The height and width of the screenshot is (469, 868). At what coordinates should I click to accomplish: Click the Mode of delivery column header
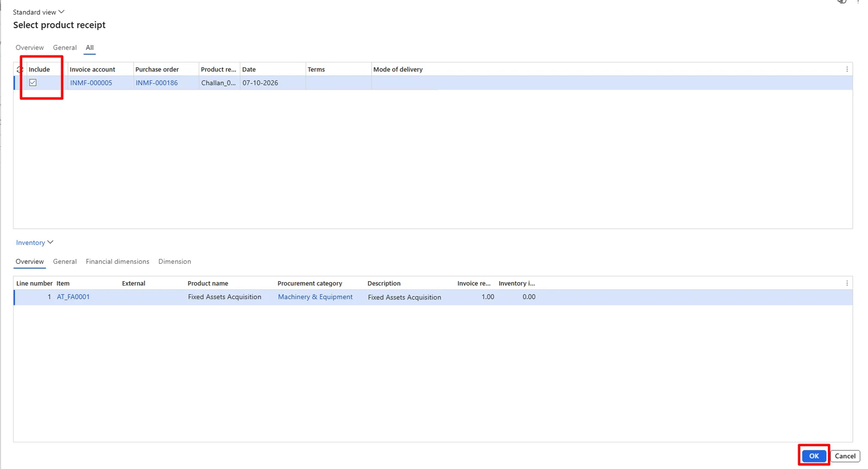tap(398, 69)
